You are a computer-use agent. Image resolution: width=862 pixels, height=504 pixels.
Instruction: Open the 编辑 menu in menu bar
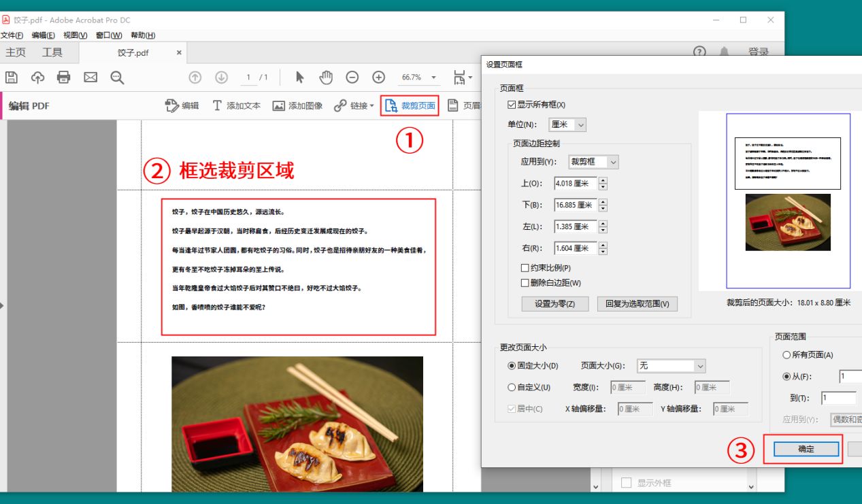tap(44, 35)
